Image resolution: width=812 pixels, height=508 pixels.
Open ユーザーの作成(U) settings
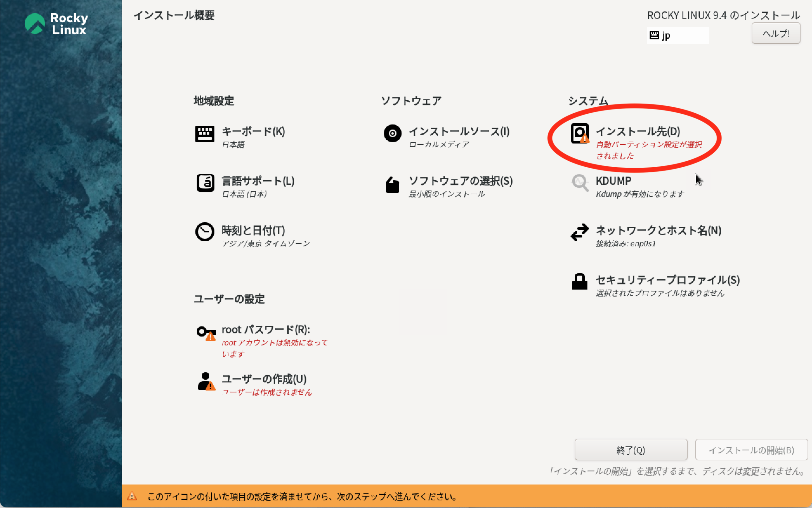(x=264, y=379)
